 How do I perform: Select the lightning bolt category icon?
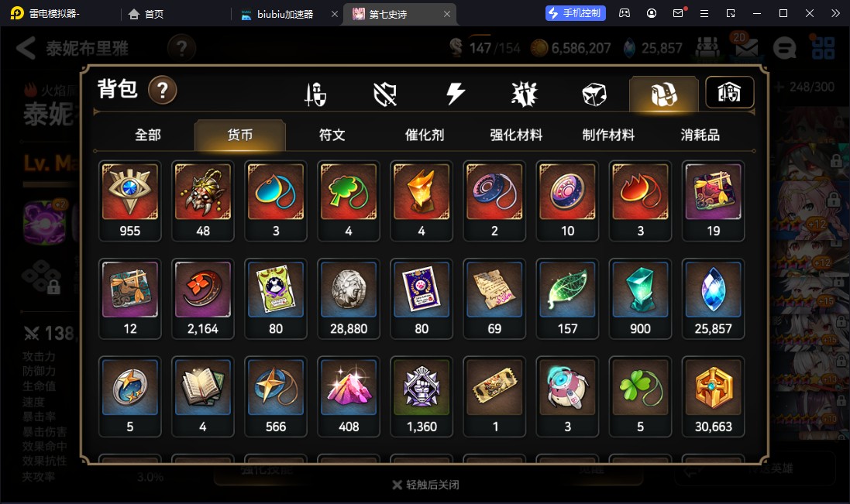click(x=455, y=94)
